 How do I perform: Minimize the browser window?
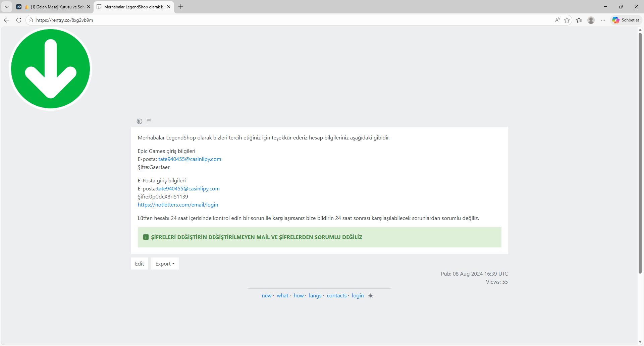pyautogui.click(x=605, y=7)
